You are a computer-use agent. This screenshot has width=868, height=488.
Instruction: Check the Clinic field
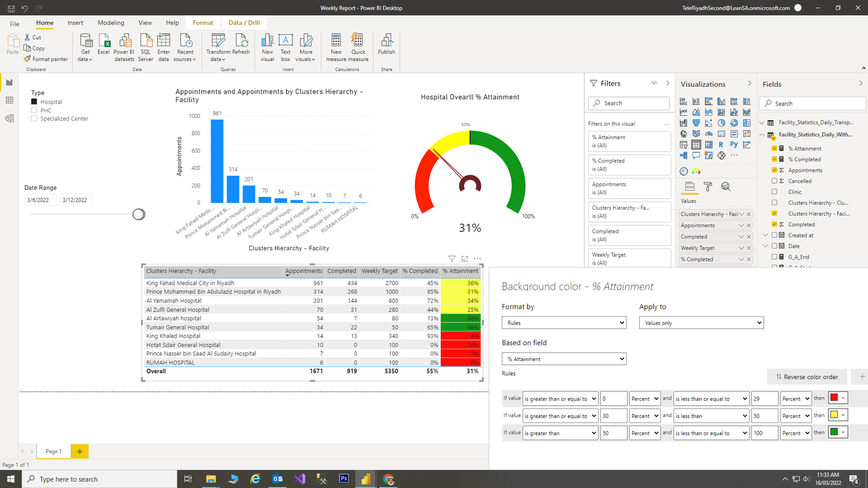click(x=774, y=192)
